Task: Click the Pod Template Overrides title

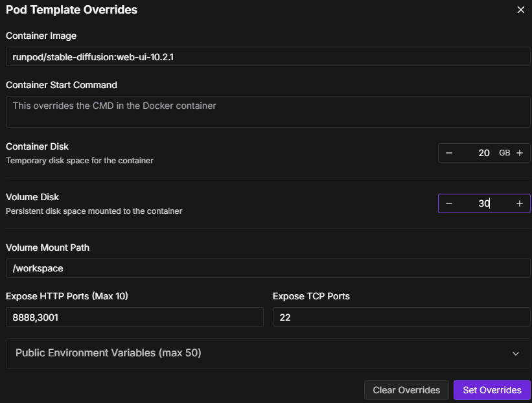Action: 71,10
